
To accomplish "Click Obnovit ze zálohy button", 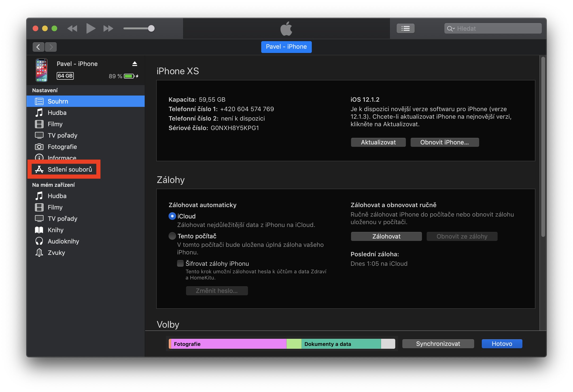I will (x=462, y=236).
